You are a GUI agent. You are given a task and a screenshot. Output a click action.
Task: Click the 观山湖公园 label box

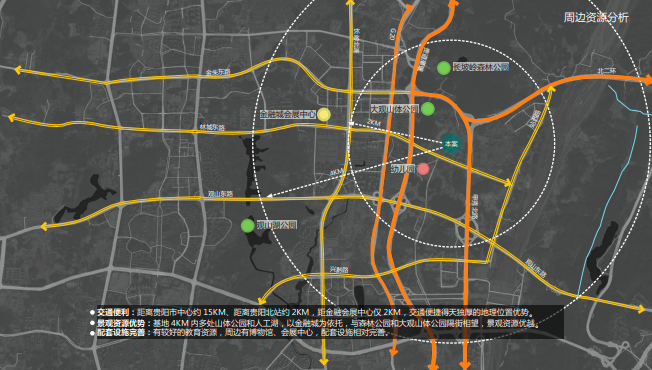277,225
